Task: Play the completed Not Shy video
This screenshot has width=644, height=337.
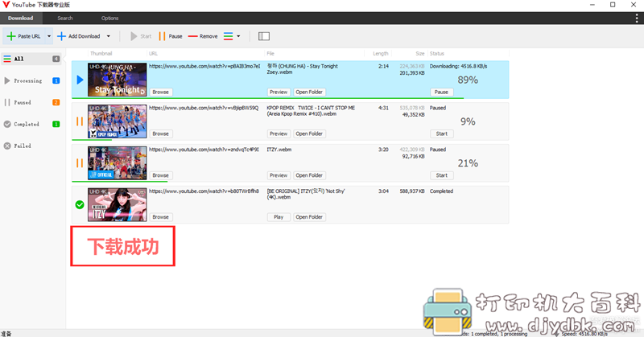Action: 279,216
